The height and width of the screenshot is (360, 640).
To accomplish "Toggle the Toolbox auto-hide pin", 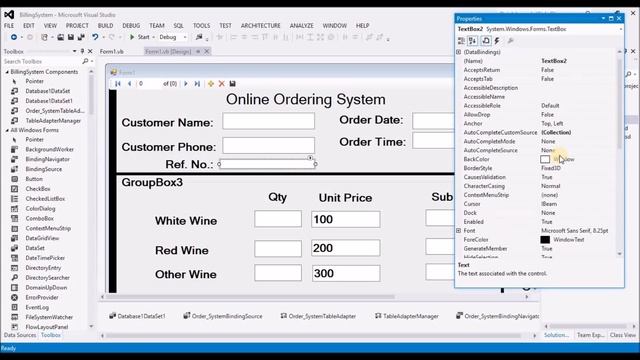I will (82, 51).
